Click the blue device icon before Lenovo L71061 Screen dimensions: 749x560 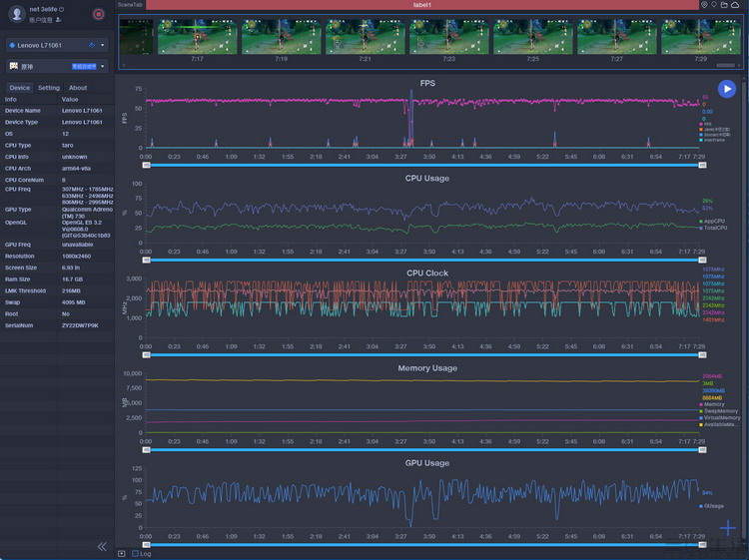coord(12,45)
